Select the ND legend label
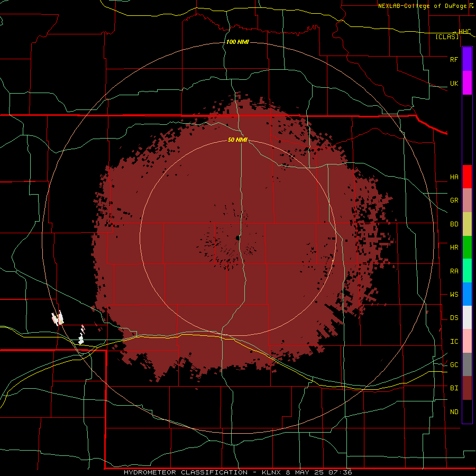The image size is (476, 476). tap(454, 412)
